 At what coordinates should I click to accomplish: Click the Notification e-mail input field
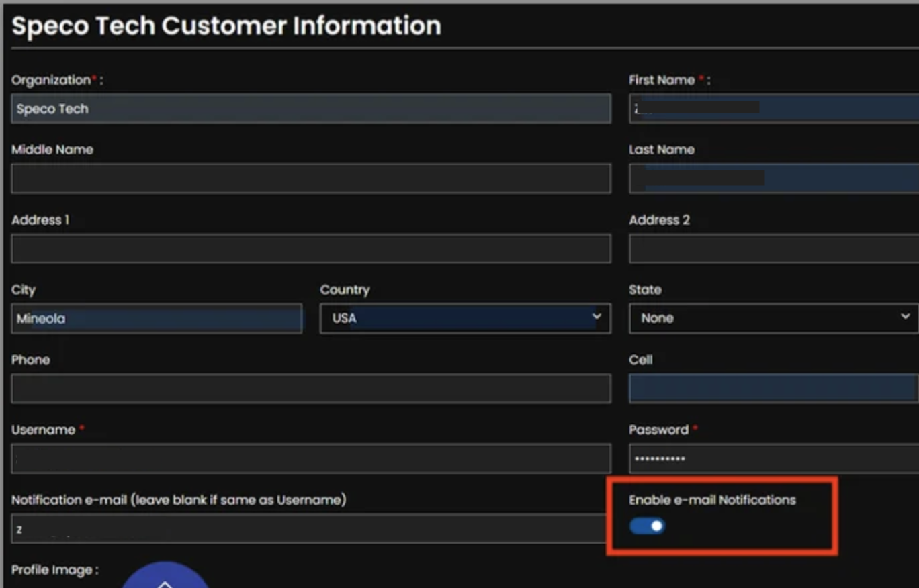311,529
